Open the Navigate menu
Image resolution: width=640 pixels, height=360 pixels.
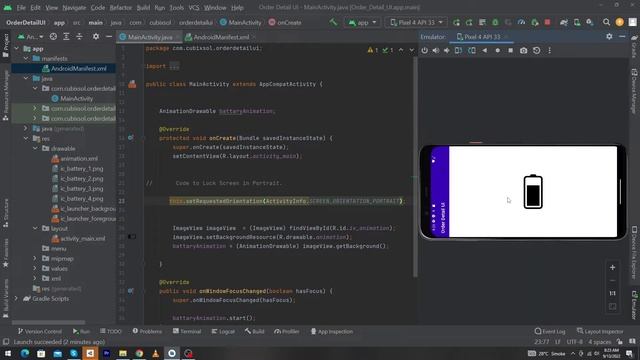74,7
